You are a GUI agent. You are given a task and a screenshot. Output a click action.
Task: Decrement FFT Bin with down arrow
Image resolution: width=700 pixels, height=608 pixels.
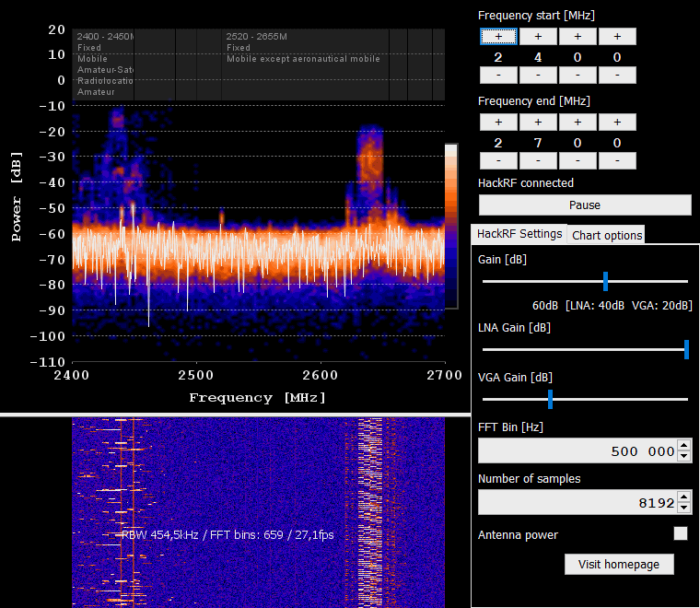pos(684,456)
